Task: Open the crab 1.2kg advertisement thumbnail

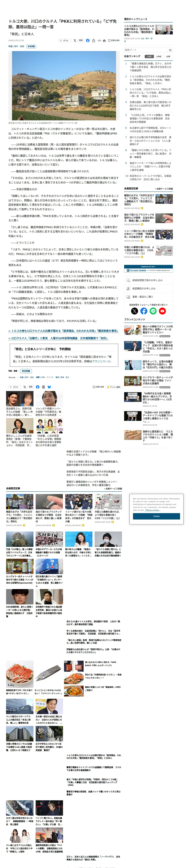Action: pyautogui.click(x=20, y=674)
